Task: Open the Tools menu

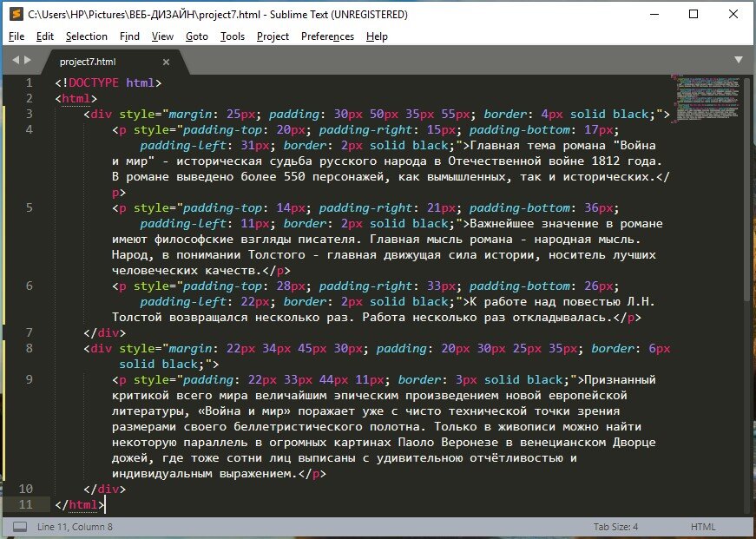Action: [x=234, y=36]
